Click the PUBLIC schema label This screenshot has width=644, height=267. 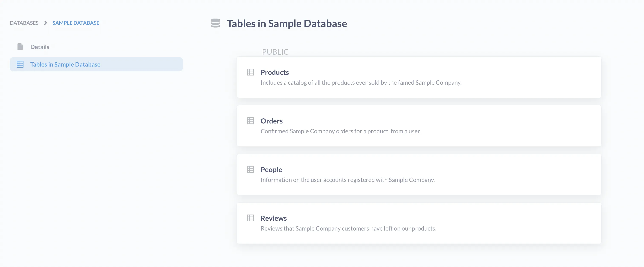click(275, 52)
